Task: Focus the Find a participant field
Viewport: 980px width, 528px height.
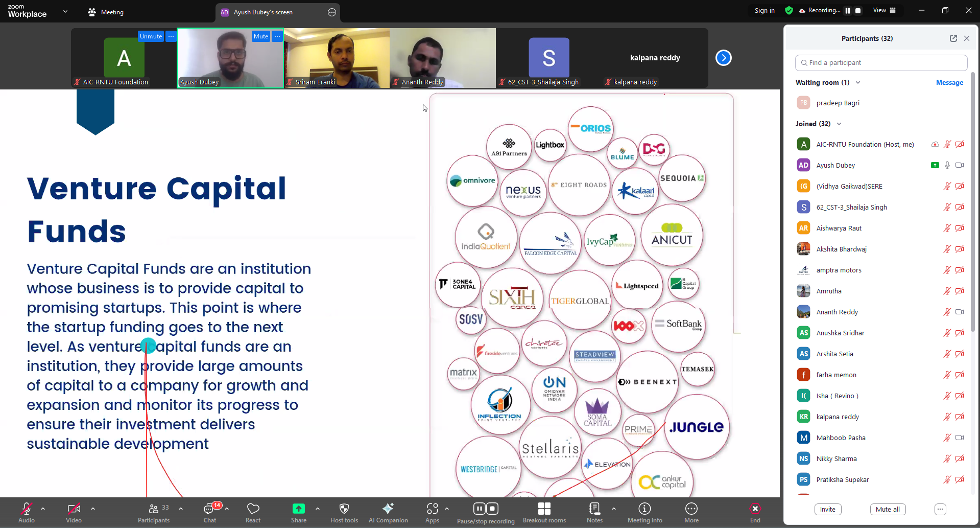Action: click(881, 62)
